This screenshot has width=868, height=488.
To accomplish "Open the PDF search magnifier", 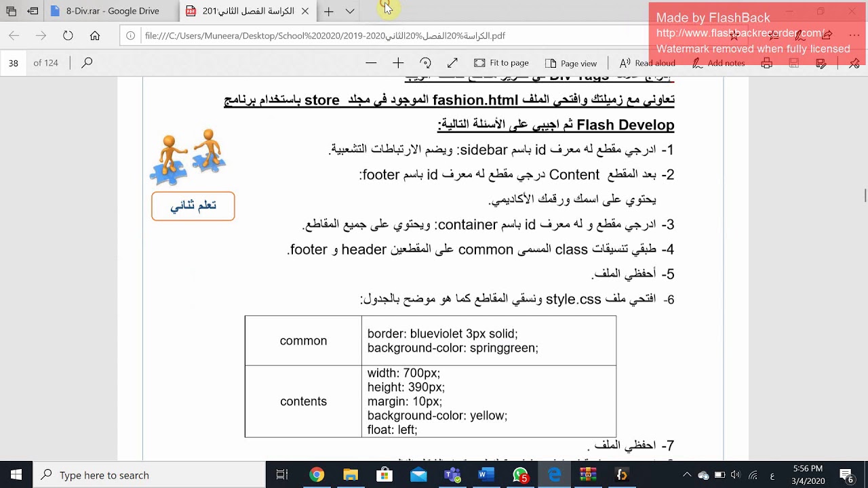I will pos(87,63).
